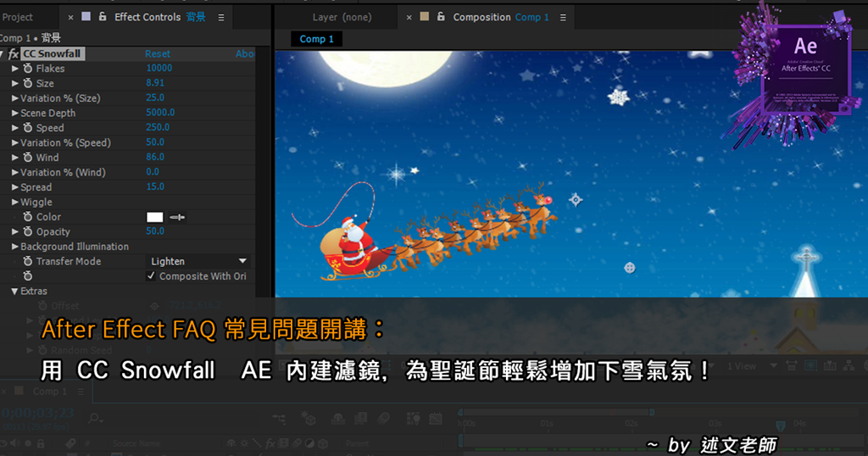Image resolution: width=868 pixels, height=456 pixels.
Task: Edit the Size value 8.91
Action: pyautogui.click(x=155, y=83)
